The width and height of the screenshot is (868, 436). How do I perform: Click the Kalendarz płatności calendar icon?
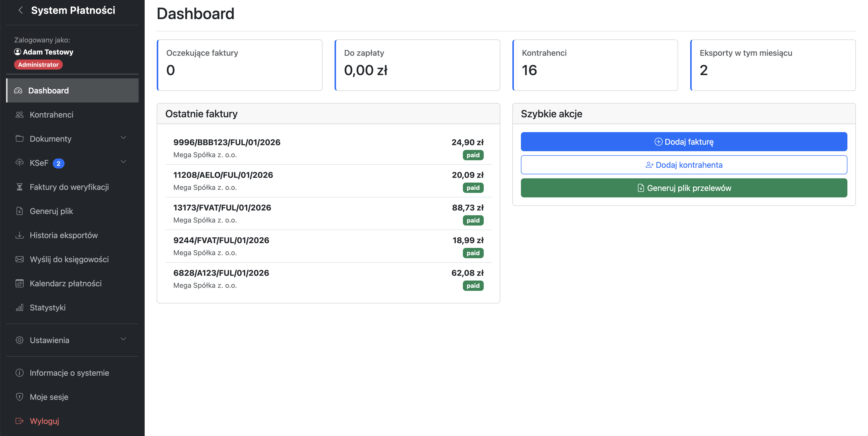click(x=20, y=283)
